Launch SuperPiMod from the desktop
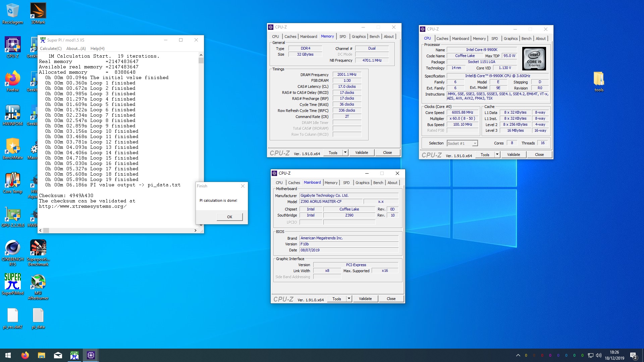Image resolution: width=644 pixels, height=362 pixels. (x=12, y=284)
